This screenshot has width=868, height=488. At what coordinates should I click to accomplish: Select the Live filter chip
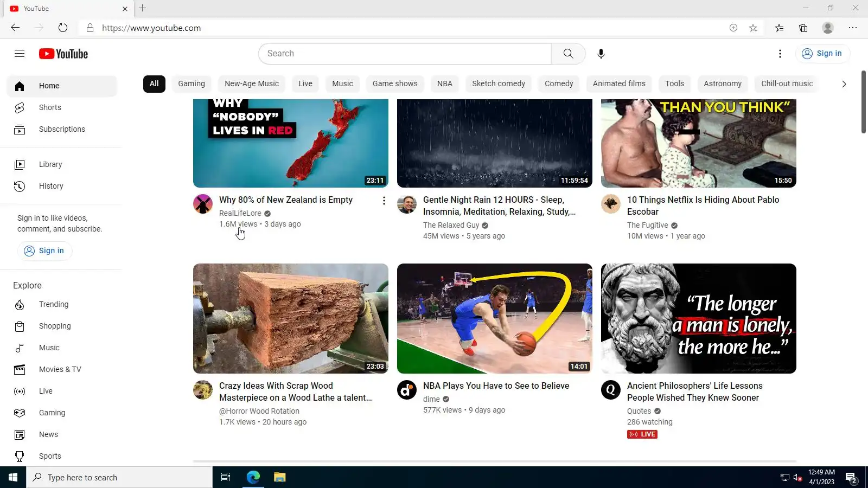pos(305,84)
